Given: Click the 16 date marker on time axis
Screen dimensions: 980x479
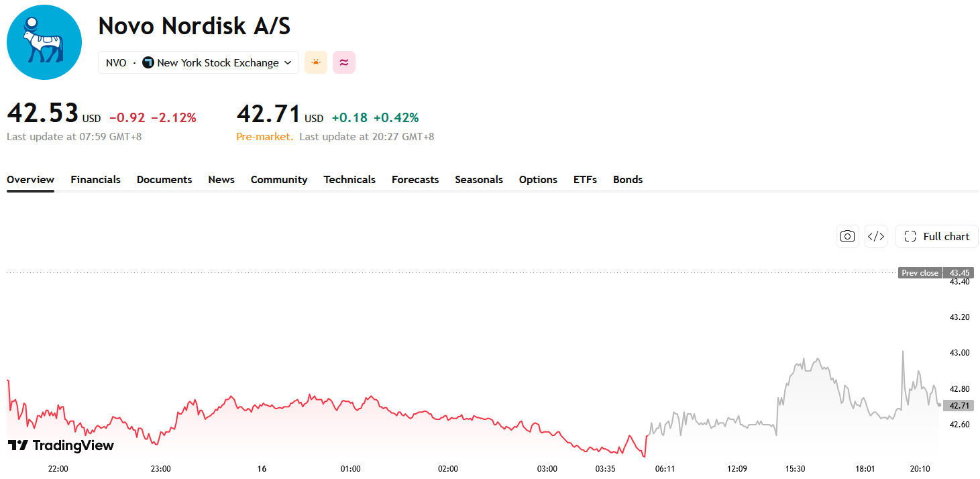Looking at the screenshot, I should [x=262, y=468].
